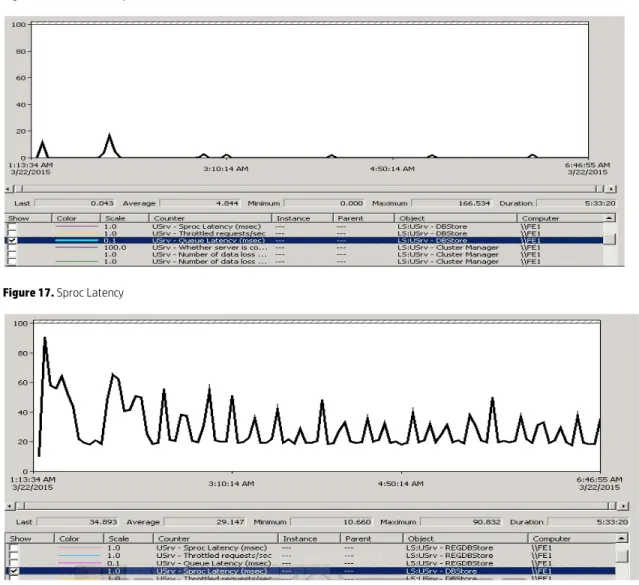Click the green 'Number of data loss' color line
The width and height of the screenshot is (639, 585).
[x=77, y=261]
